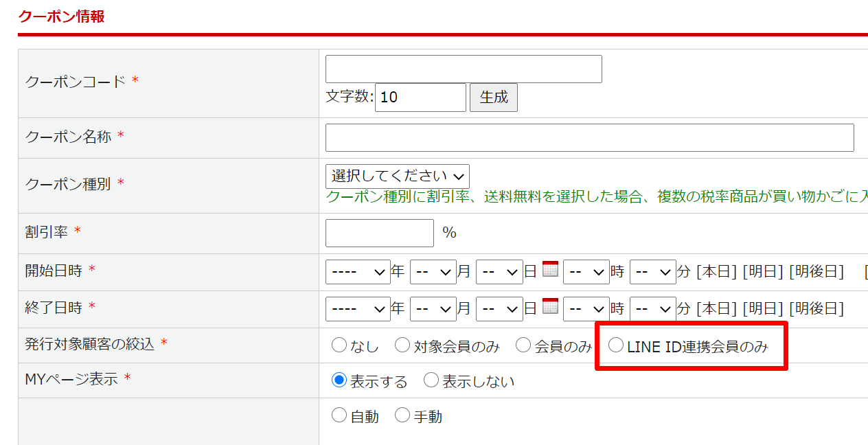Image resolution: width=868 pixels, height=445 pixels.
Task: Click the 生成 button
Action: point(493,98)
